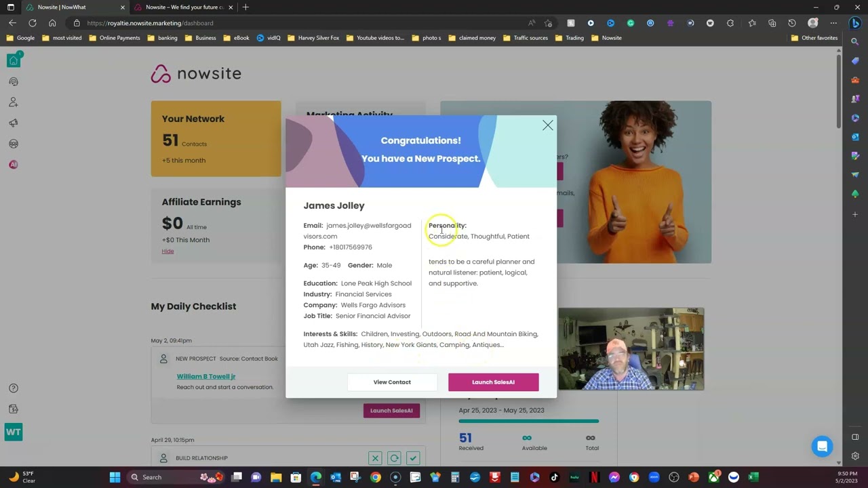The height and width of the screenshot is (488, 868).
Task: Open File Explorer from the taskbar
Action: pos(276,477)
